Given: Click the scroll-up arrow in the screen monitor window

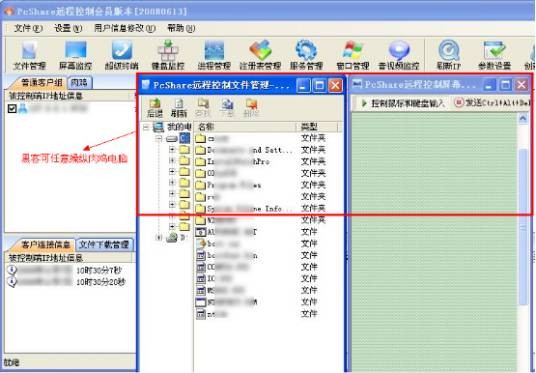Looking at the screenshot, I should 523,119.
